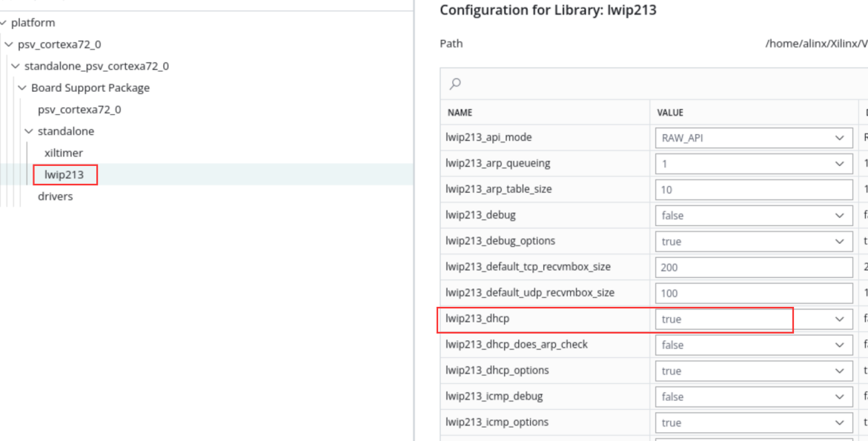
Task: Open the lwip213_arp_queueing dropdown
Action: point(753,164)
